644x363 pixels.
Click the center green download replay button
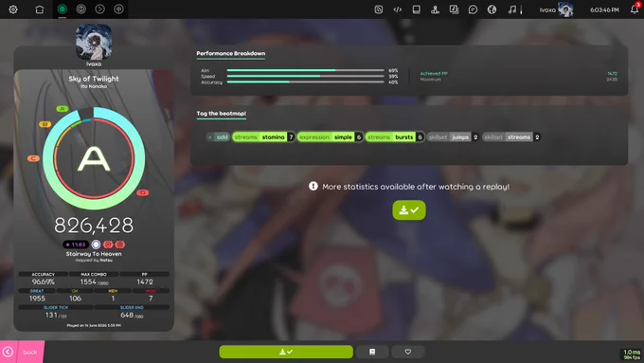tap(409, 210)
